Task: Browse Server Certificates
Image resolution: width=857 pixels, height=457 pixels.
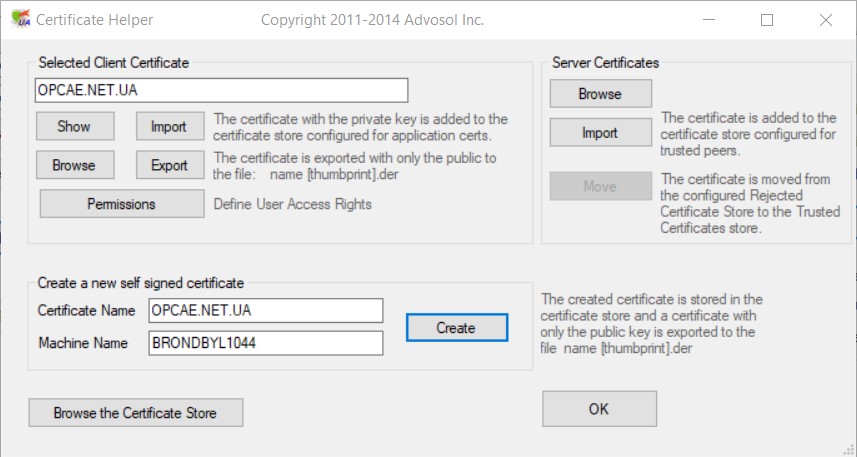Action: (x=600, y=94)
